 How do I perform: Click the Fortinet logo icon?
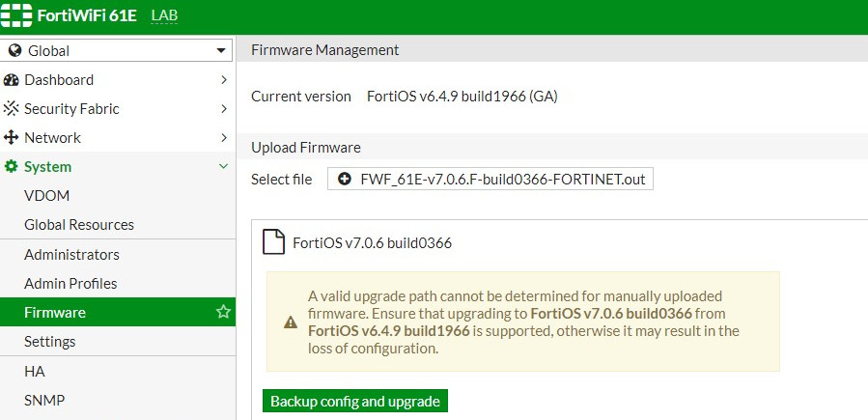click(16, 15)
